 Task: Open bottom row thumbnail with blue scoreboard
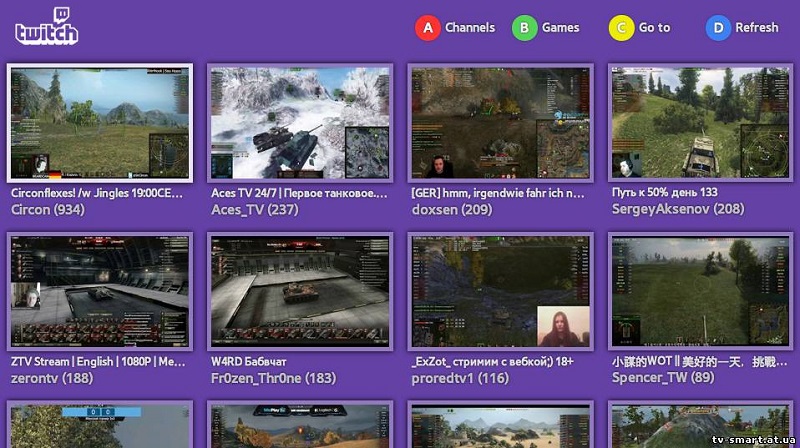(100, 425)
